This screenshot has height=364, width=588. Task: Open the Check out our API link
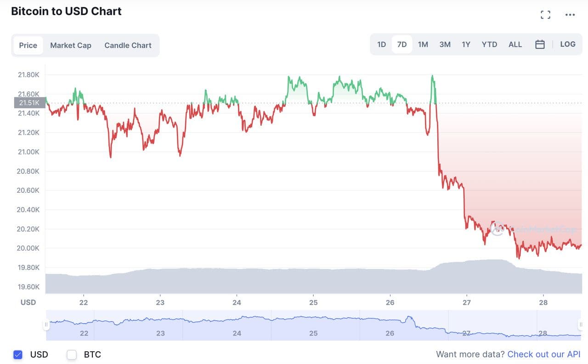(544, 354)
